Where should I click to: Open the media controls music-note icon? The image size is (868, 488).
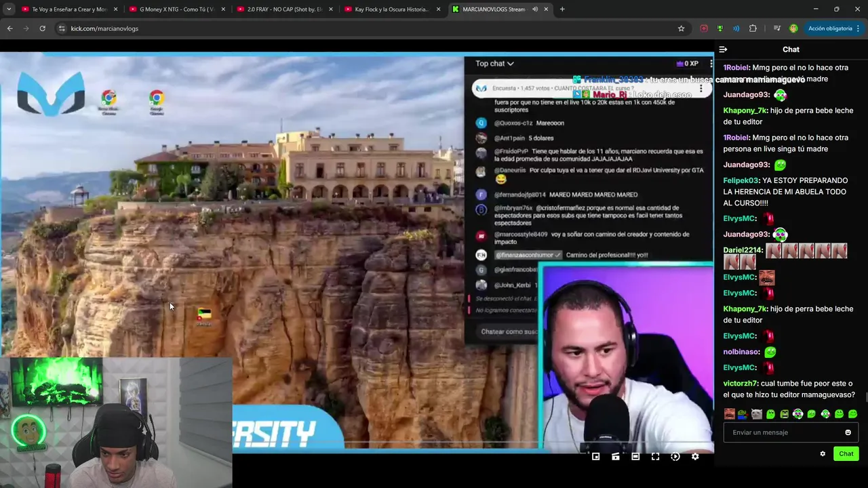click(x=776, y=28)
